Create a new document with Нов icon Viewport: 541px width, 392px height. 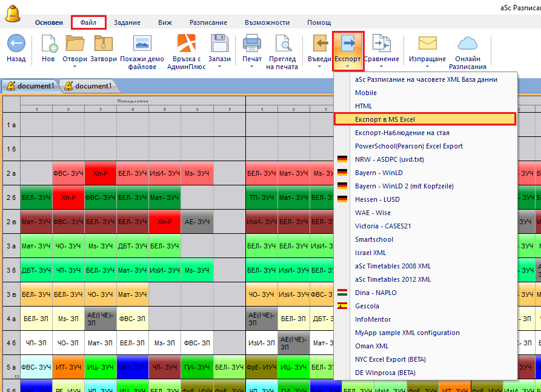[48, 44]
